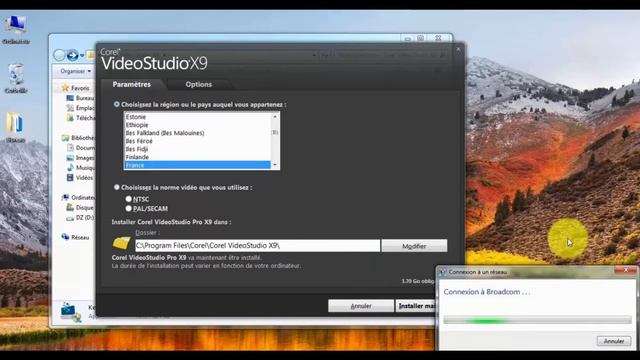Click the network icon in connection dialog title
Image resolution: width=640 pixels, height=360 pixels.
coord(442,272)
